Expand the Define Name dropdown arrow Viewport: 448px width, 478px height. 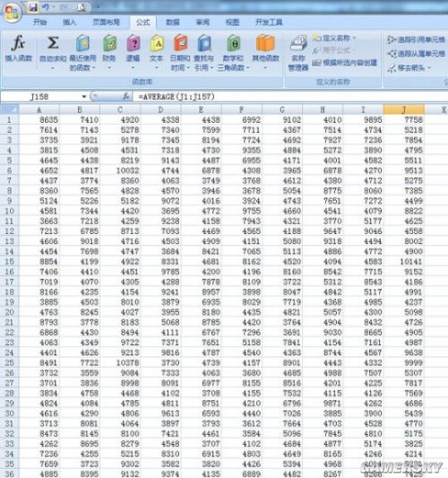(354, 38)
